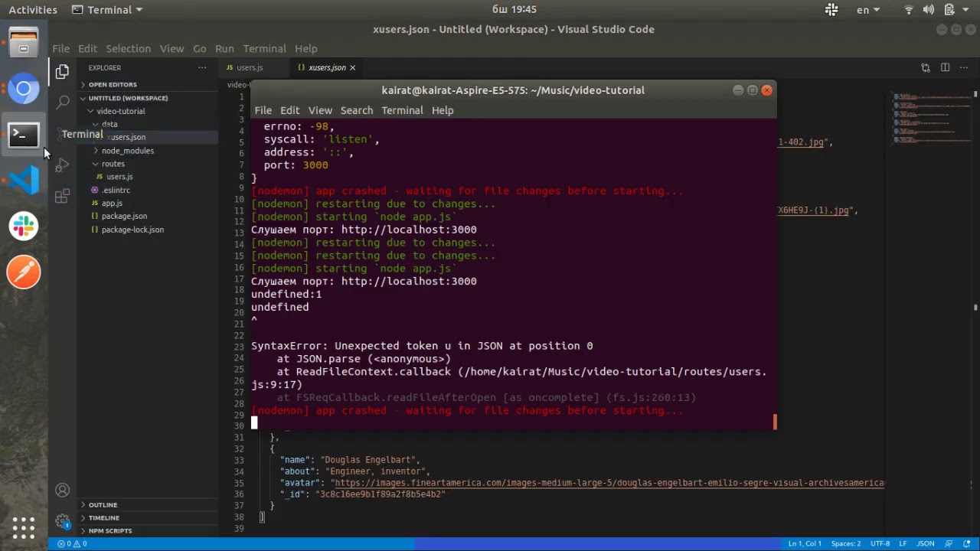
Task: Open Extensions view in activity bar
Action: [x=63, y=197]
